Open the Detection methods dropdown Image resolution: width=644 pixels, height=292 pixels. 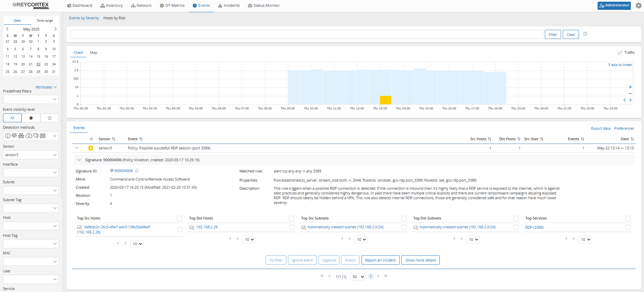(x=31, y=136)
